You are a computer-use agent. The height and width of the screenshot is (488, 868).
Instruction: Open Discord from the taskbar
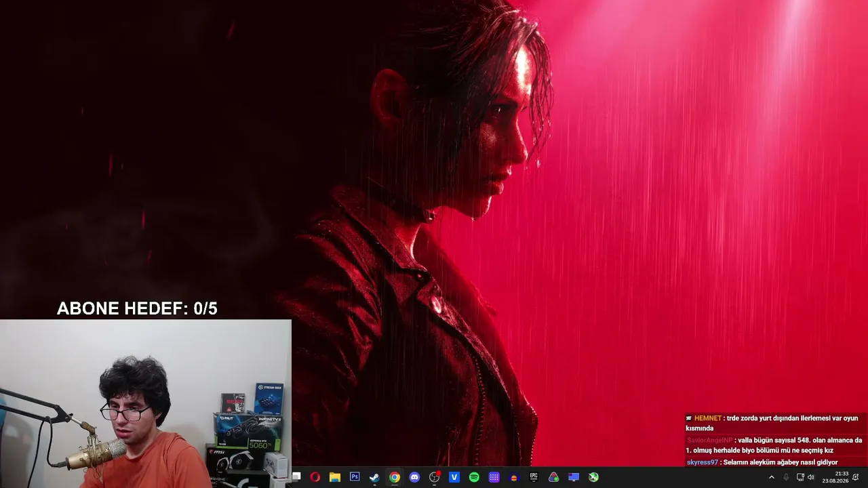[414, 477]
